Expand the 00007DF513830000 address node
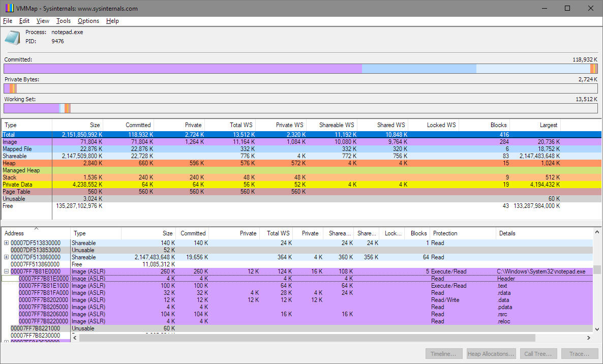This screenshot has height=364, width=603. pos(6,243)
